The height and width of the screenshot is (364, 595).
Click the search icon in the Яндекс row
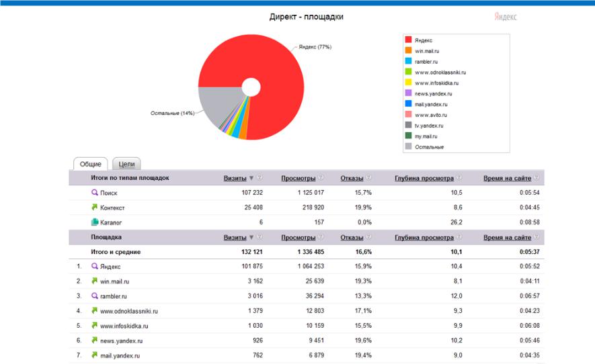coord(95,266)
